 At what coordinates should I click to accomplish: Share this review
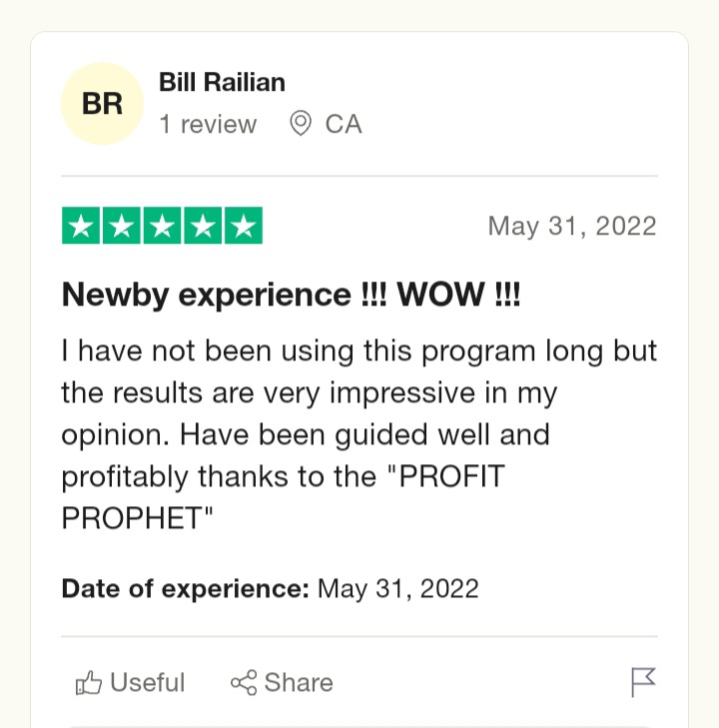tap(283, 682)
